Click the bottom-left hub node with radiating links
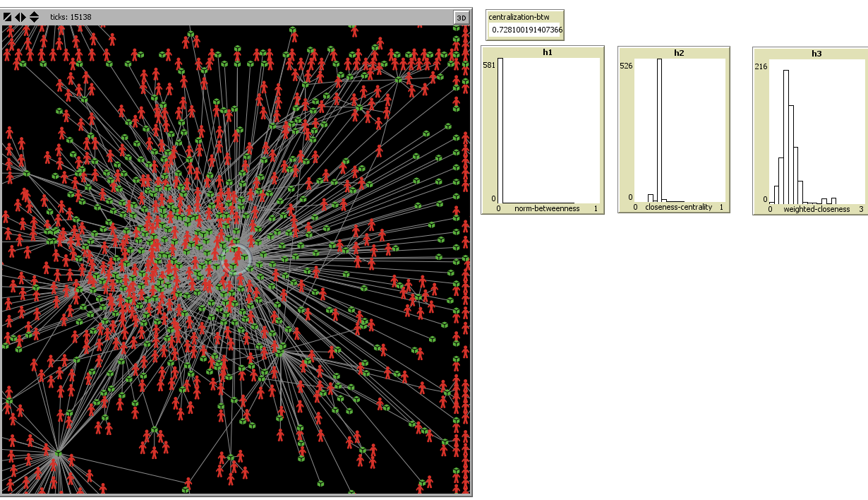868x500 pixels. [59, 454]
